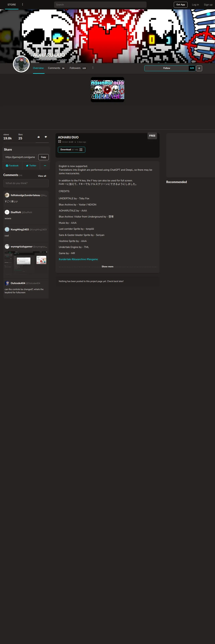Open EkafReN's avatar

[7, 212]
